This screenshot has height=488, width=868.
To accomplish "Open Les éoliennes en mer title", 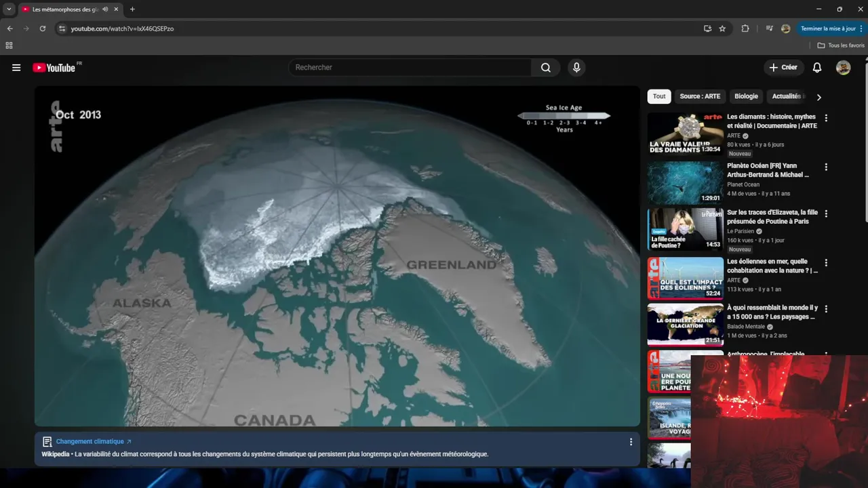I will click(x=772, y=266).
